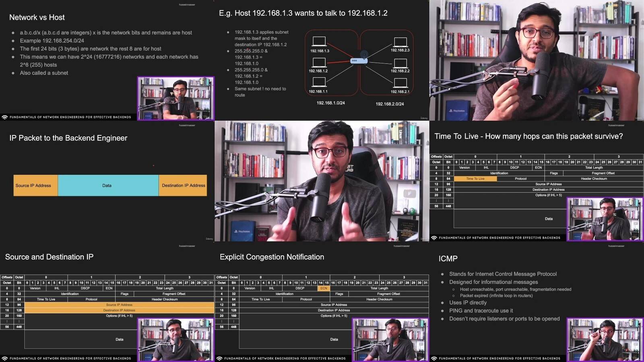The width and height of the screenshot is (644, 362).
Task: Click the 'ICMP' slide title
Action: click(448, 259)
